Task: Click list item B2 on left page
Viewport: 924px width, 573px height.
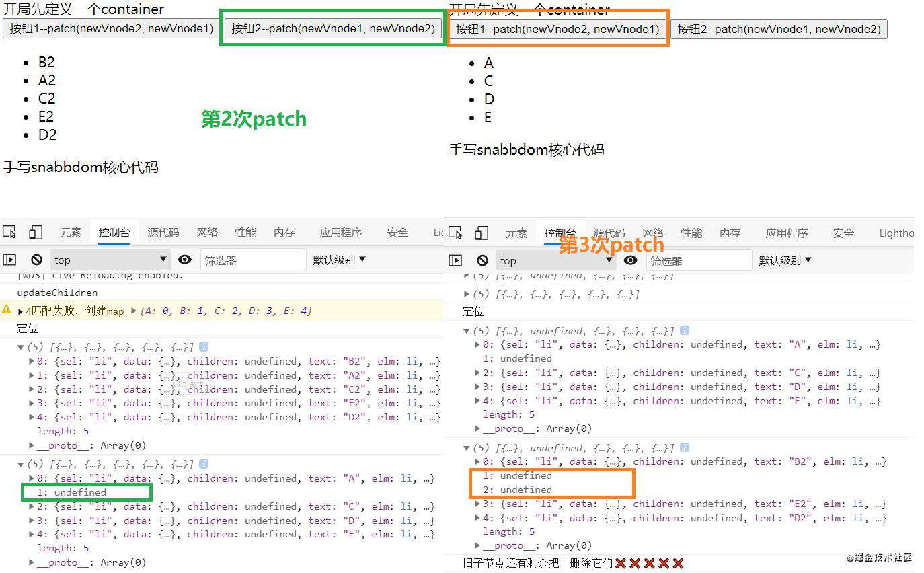Action: point(46,62)
